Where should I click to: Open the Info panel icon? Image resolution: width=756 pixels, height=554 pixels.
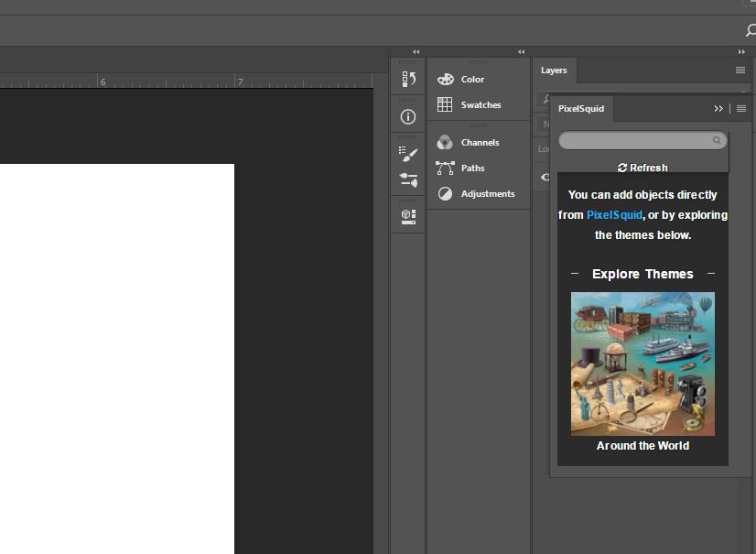pyautogui.click(x=408, y=116)
